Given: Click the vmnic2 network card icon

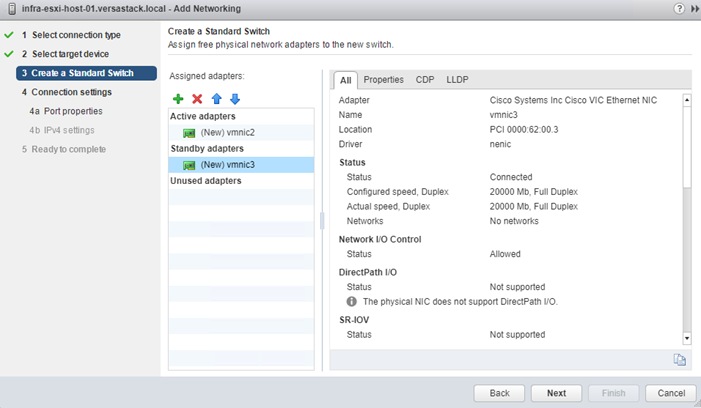Looking at the screenshot, I should click(x=189, y=133).
